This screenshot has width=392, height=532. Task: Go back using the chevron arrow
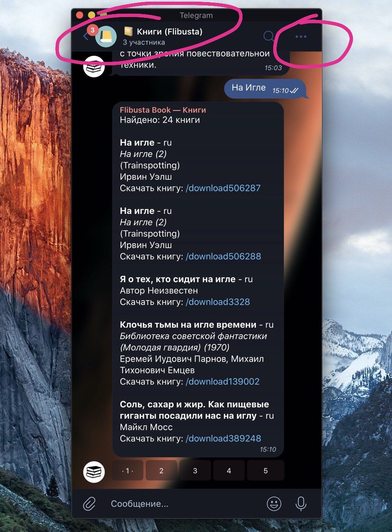click(86, 37)
